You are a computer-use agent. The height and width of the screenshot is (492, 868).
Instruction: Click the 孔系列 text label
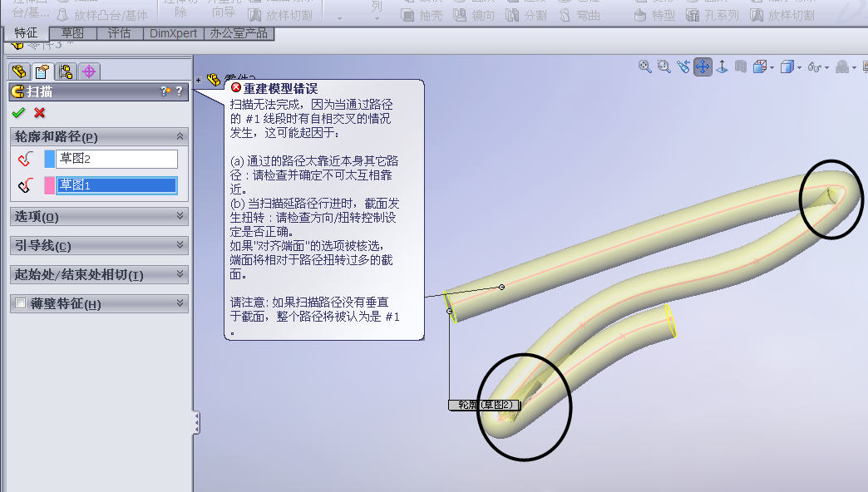[x=722, y=16]
